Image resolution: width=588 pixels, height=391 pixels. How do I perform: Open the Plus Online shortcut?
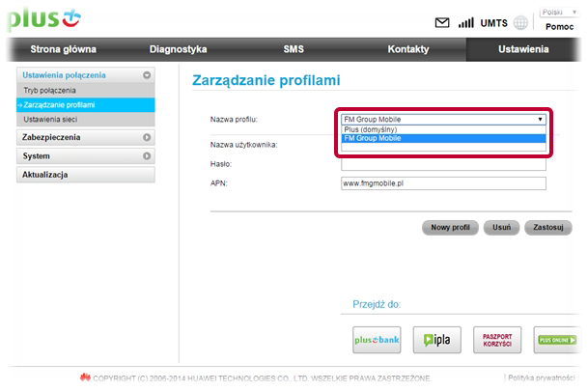coord(557,340)
